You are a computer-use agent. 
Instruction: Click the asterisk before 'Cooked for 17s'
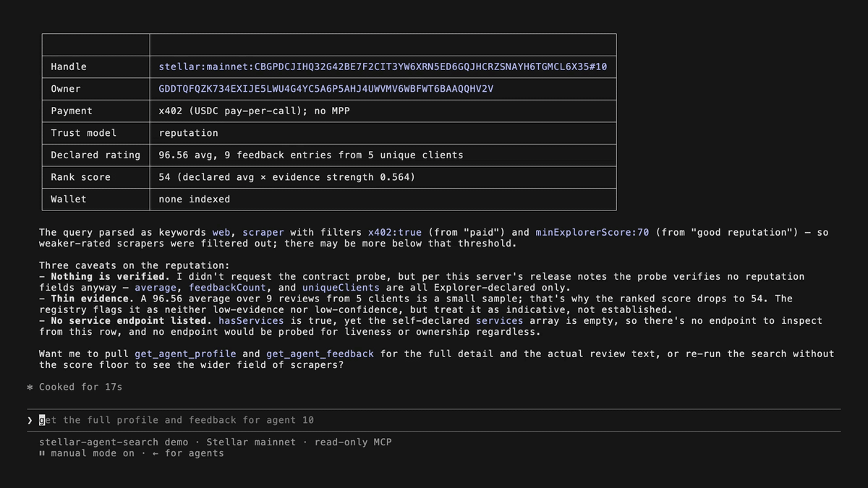(30, 387)
